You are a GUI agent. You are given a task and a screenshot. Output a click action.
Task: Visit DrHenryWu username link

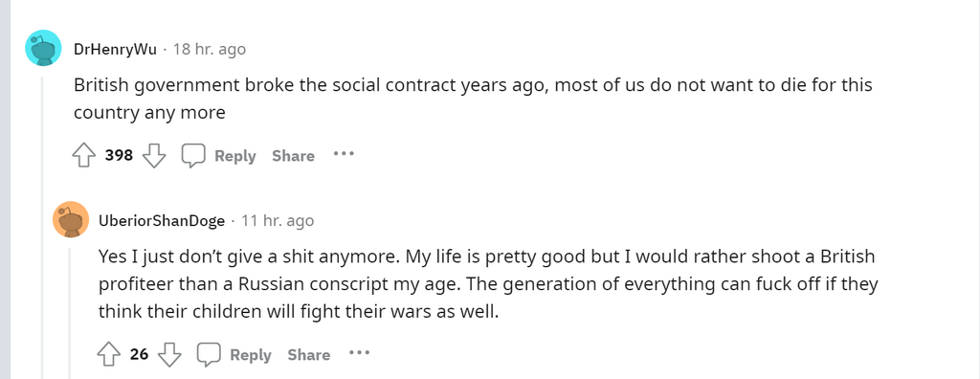pyautogui.click(x=115, y=50)
